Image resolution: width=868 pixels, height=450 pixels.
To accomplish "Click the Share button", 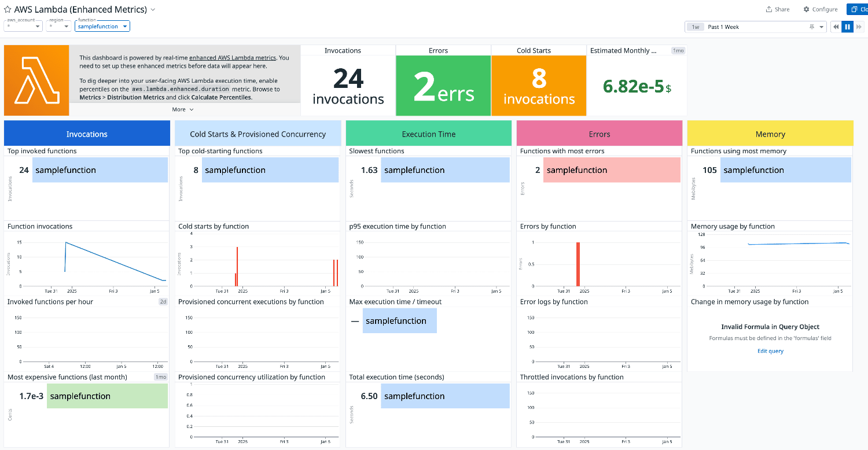I will click(778, 9).
